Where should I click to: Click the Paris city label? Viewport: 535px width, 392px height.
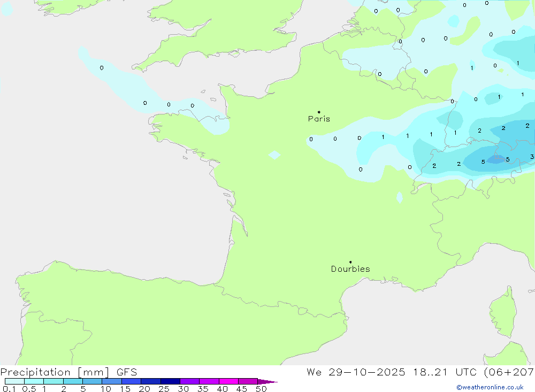pyautogui.click(x=319, y=119)
